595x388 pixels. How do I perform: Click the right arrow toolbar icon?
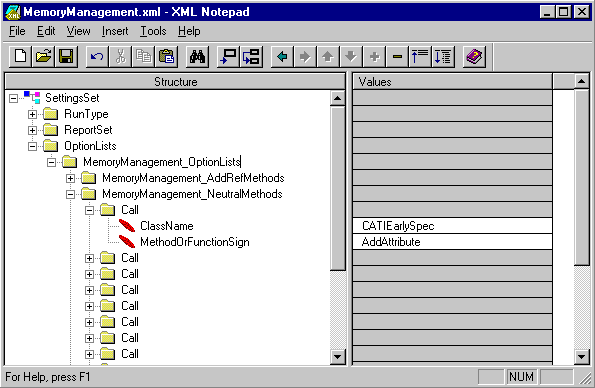click(305, 57)
